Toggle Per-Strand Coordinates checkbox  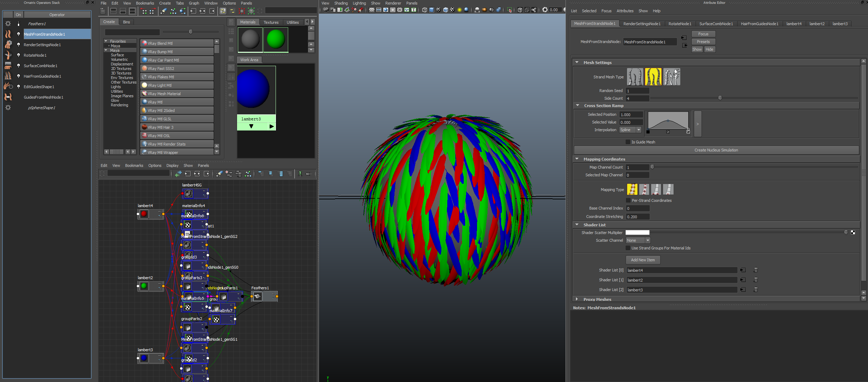click(628, 200)
